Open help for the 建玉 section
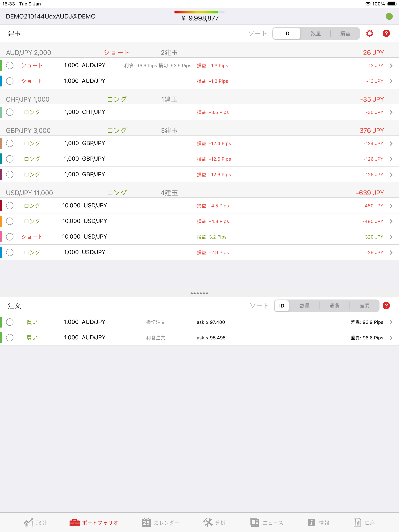The width and height of the screenshot is (399, 532). point(386,33)
